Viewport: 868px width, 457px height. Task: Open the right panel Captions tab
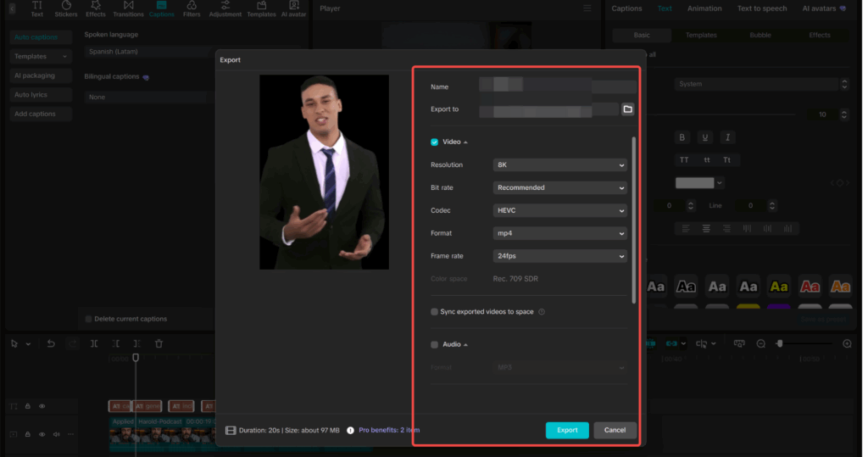626,8
